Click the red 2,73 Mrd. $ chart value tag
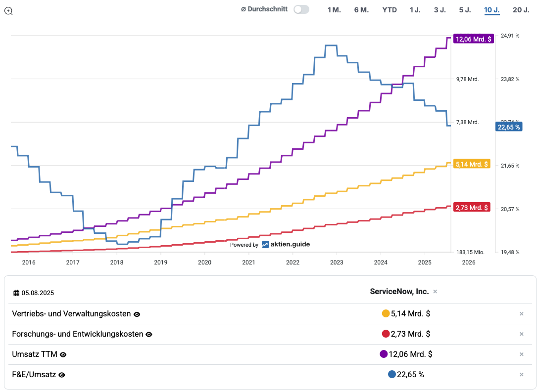 (472, 208)
